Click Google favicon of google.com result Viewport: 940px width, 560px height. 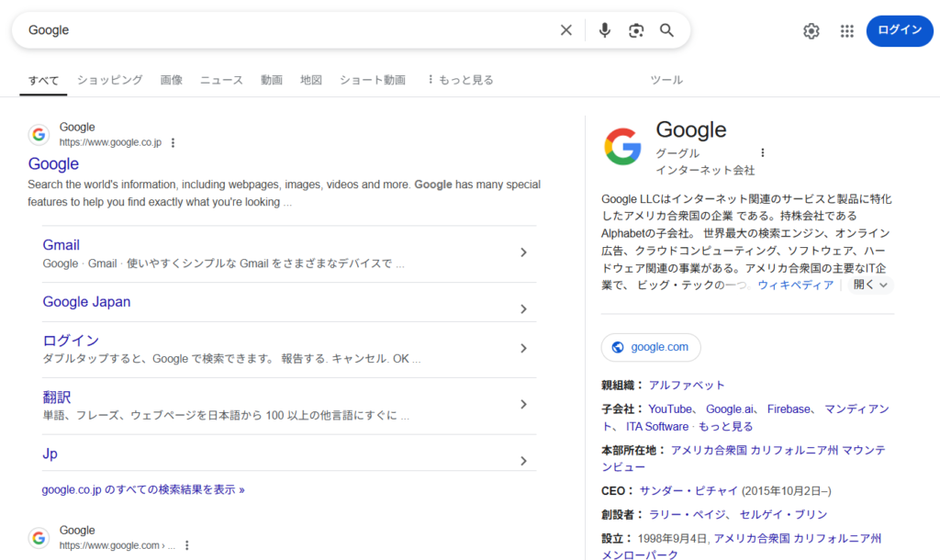[39, 538]
